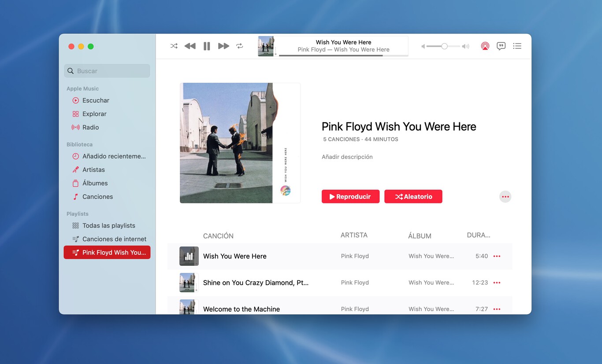
Task: Click the high volume speaker icon
Action: pyautogui.click(x=465, y=46)
